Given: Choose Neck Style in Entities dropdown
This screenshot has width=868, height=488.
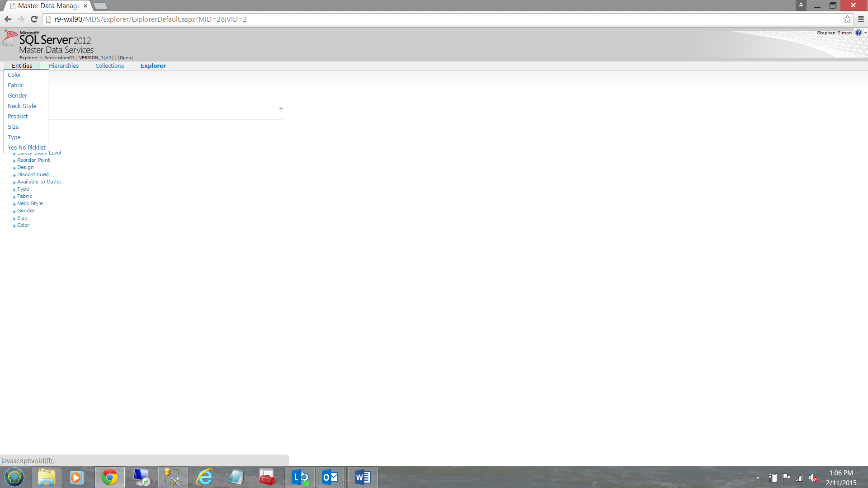Looking at the screenshot, I should pyautogui.click(x=22, y=106).
